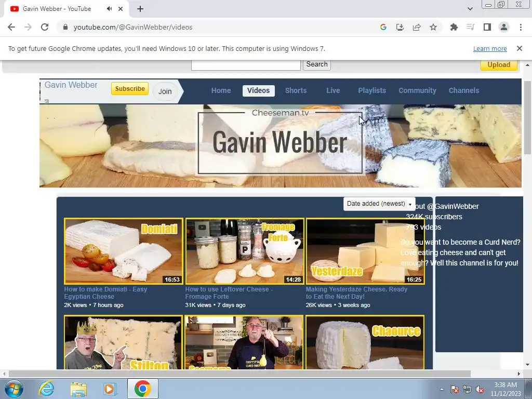Show hidden tray icons arrow
Screen dimensions: 532x399
click(x=442, y=389)
